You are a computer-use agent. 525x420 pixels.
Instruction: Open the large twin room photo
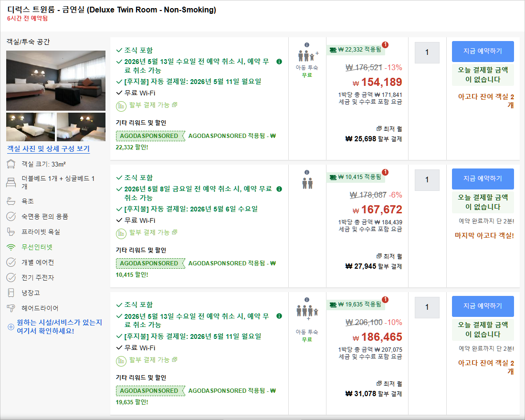[x=56, y=81]
